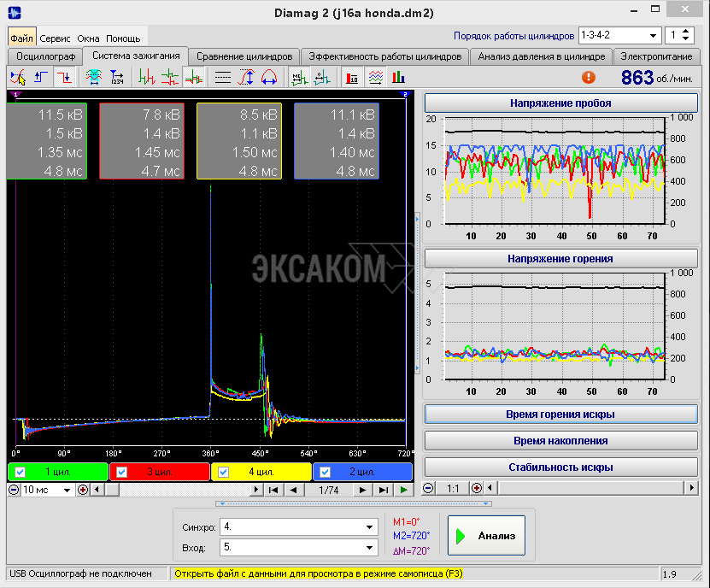This screenshot has height=588, width=710.
Task: Open the Сервис menu
Action: [56, 38]
